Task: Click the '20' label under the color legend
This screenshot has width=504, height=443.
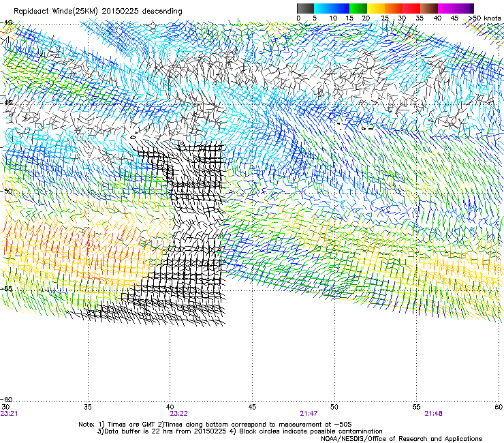Action: coord(366,18)
